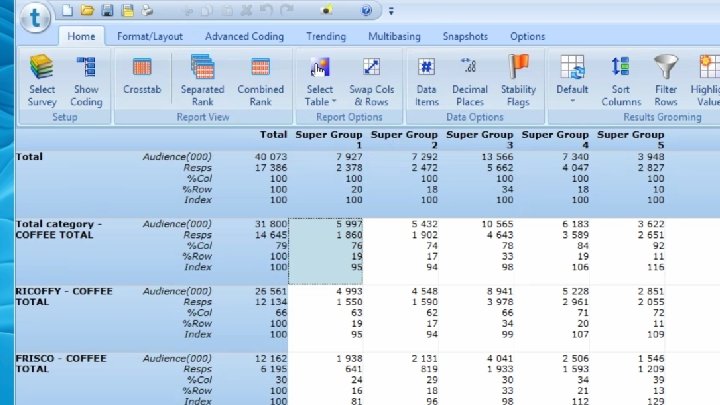
Task: Click cell value 8 941
Action: 499,291
